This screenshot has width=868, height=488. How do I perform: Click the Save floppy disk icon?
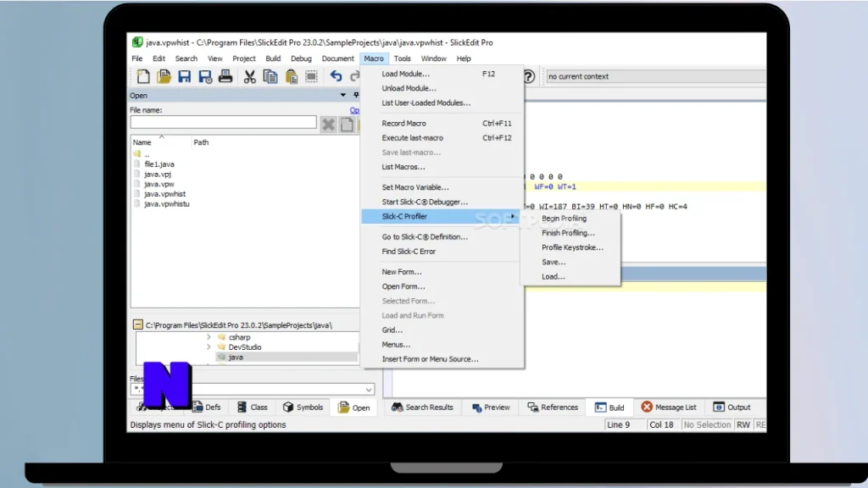coord(184,76)
